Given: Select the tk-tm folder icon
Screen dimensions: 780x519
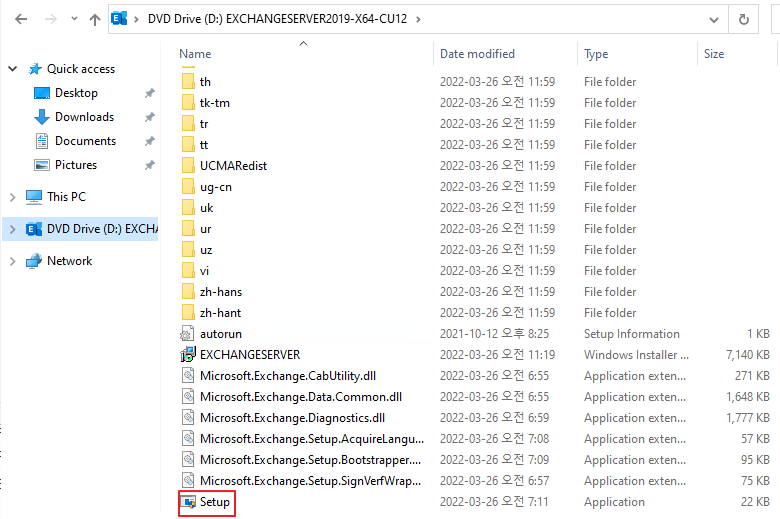Looking at the screenshot, I should click(x=188, y=103).
